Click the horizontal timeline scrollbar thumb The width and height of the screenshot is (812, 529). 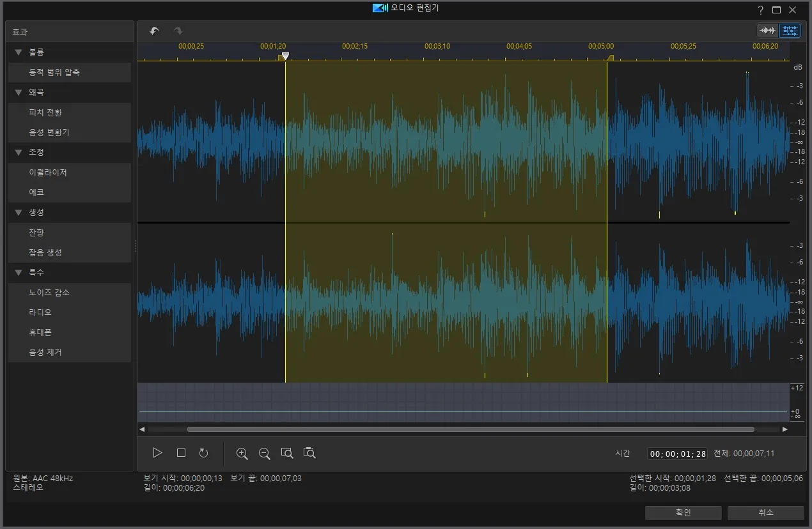click(x=470, y=429)
